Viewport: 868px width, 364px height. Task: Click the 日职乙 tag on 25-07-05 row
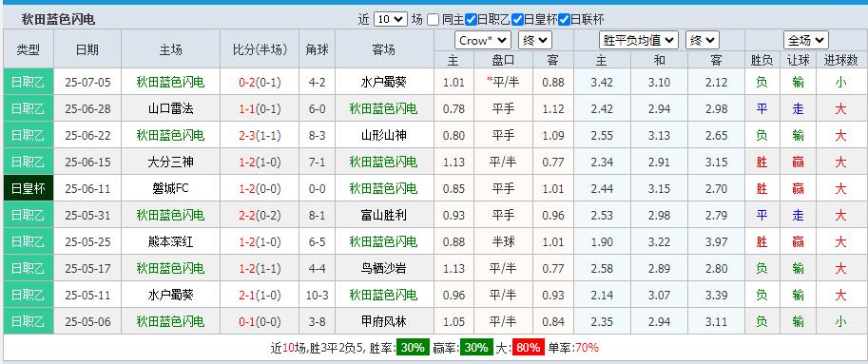29,83
